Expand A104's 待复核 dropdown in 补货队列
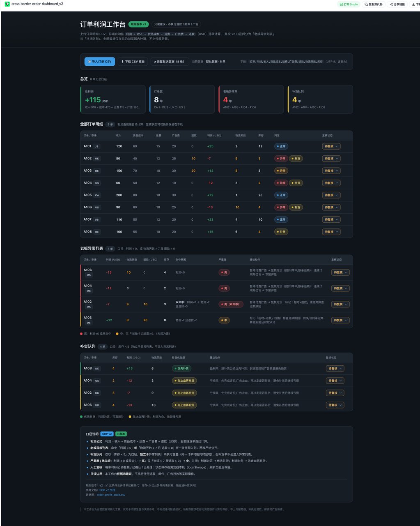420x526 pixels. (335, 381)
